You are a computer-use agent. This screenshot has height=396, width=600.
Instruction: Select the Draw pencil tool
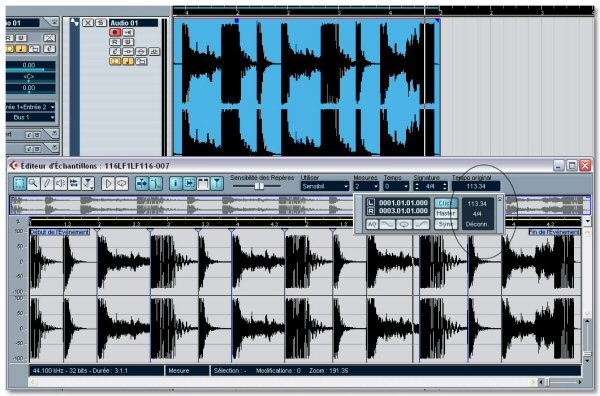coord(47,184)
